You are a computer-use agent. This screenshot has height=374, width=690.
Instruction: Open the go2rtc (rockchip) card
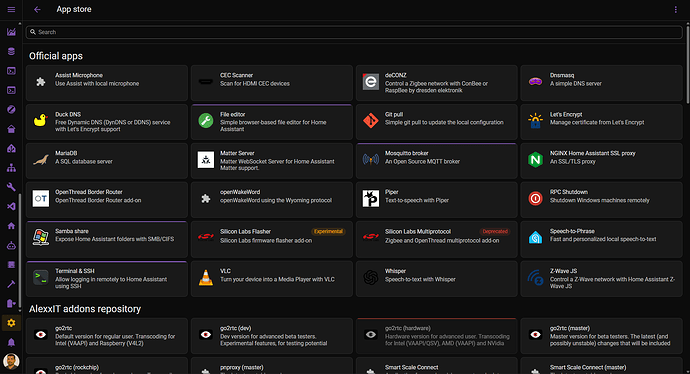(107, 366)
